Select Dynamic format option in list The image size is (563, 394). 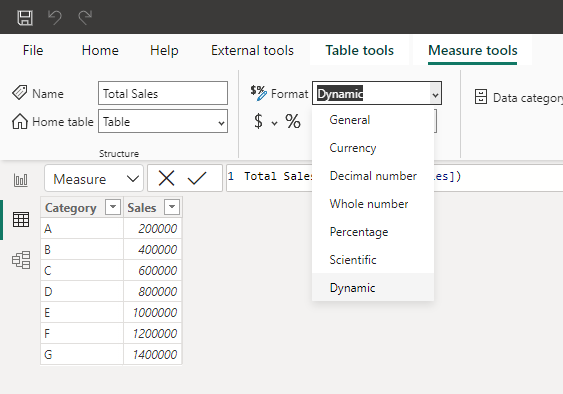click(x=373, y=287)
